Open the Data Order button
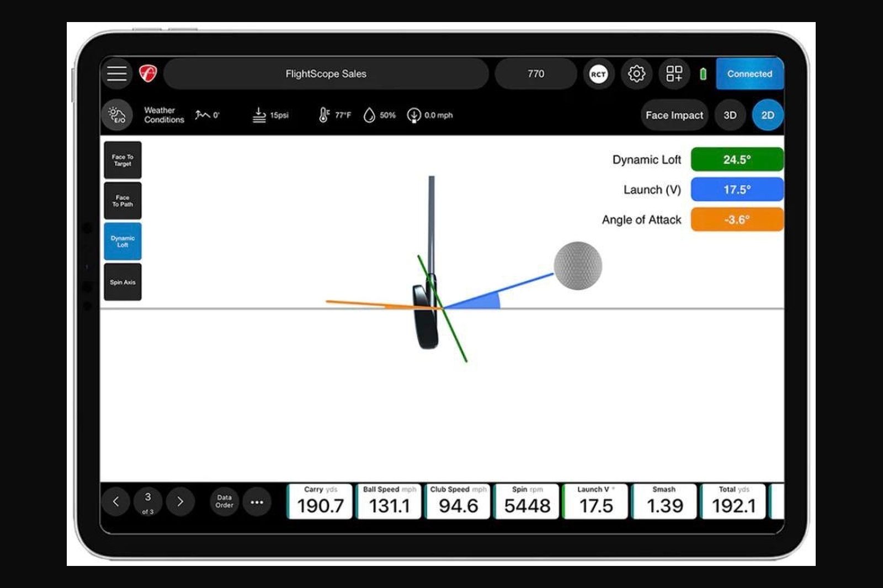 coord(224,501)
